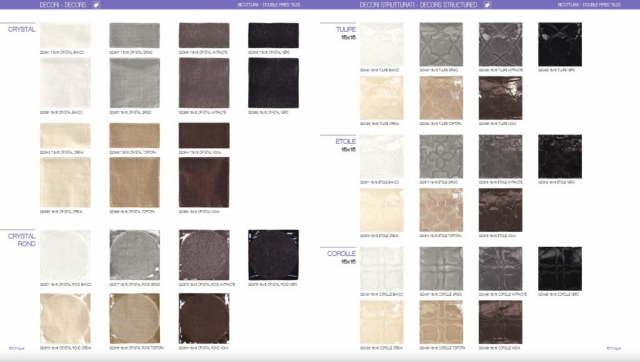Select the Crystal Rond Crema tile
Viewport: 640px width, 362px height.
[65, 318]
